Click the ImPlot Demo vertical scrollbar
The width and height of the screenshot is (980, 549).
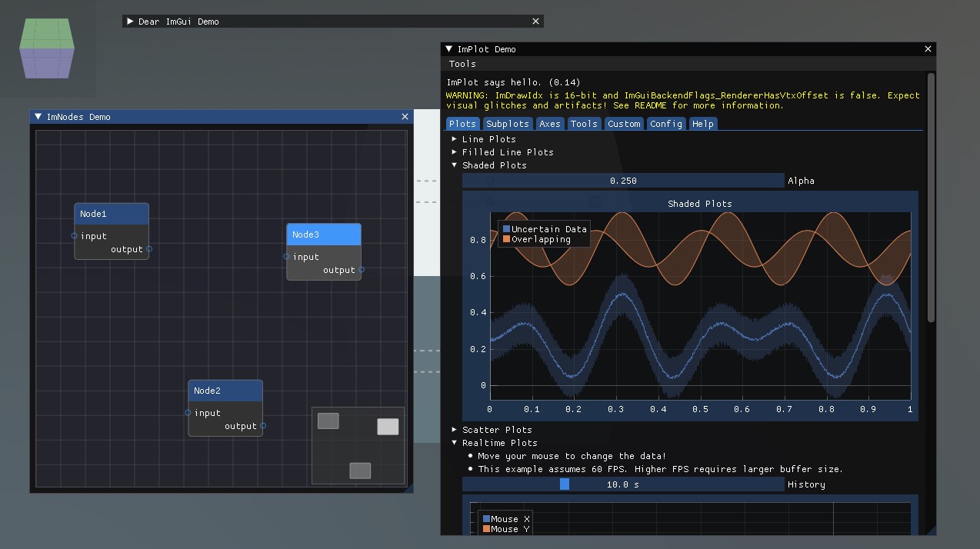(932, 198)
